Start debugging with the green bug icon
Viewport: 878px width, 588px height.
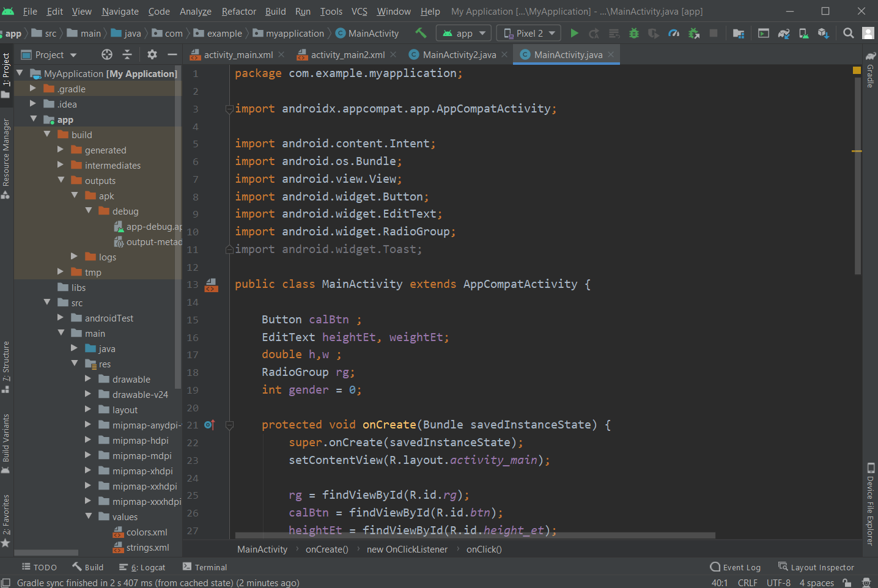[x=634, y=33]
